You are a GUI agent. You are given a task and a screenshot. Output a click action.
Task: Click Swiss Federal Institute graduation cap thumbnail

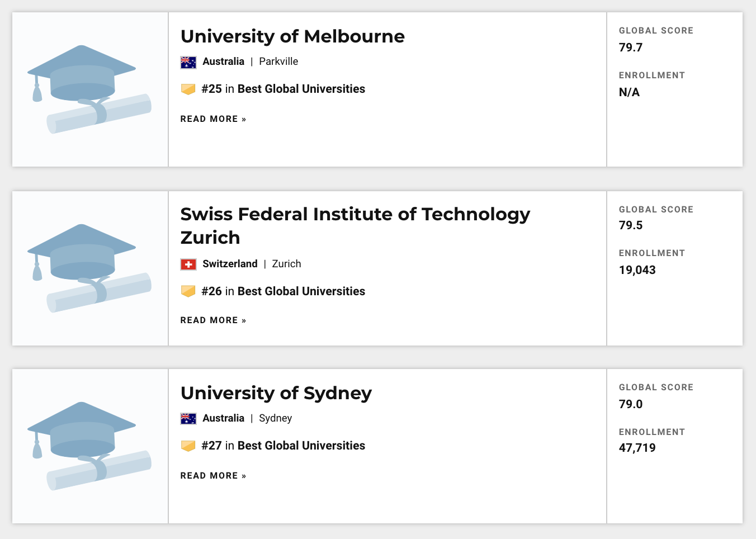pyautogui.click(x=89, y=268)
